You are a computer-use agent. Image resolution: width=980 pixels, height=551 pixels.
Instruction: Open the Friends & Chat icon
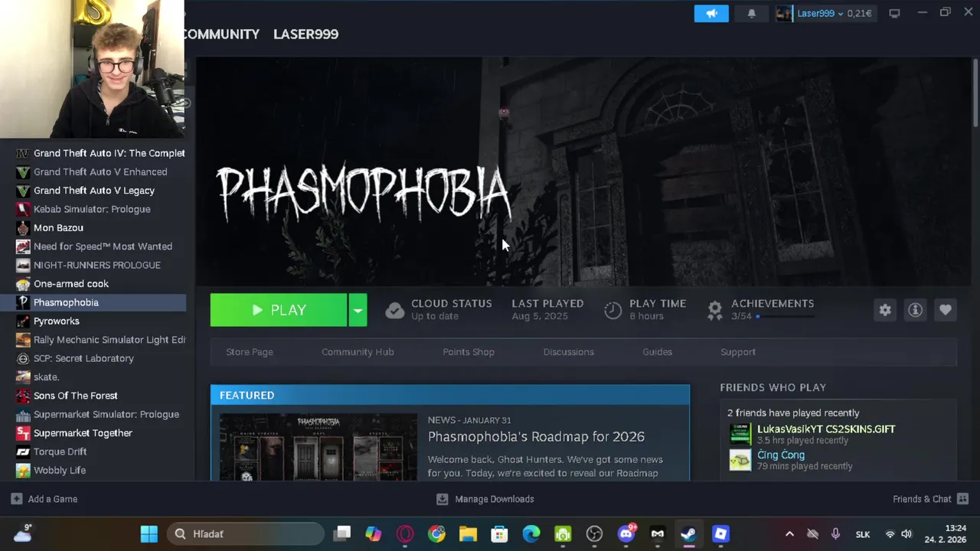tap(962, 499)
